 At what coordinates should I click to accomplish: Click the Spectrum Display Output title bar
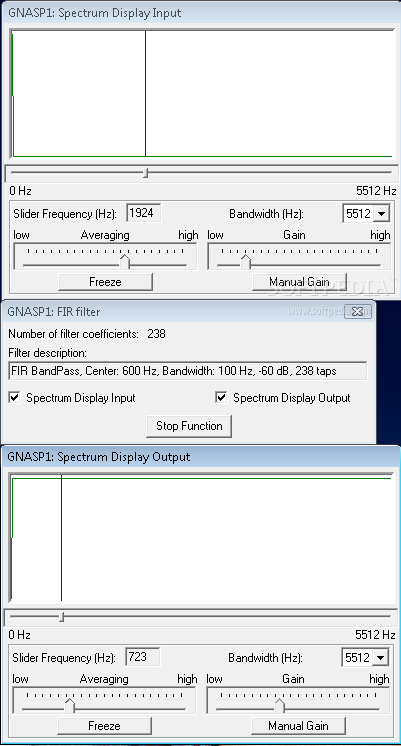click(x=200, y=457)
